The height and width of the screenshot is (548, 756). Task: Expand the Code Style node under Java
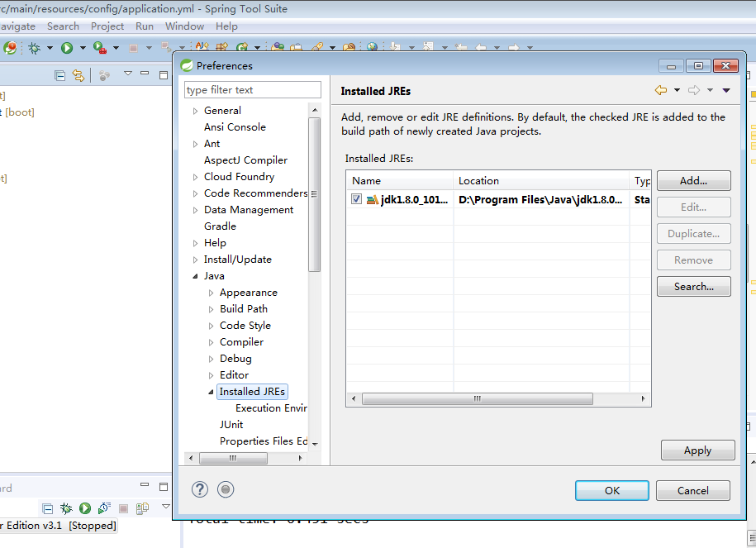tap(212, 326)
